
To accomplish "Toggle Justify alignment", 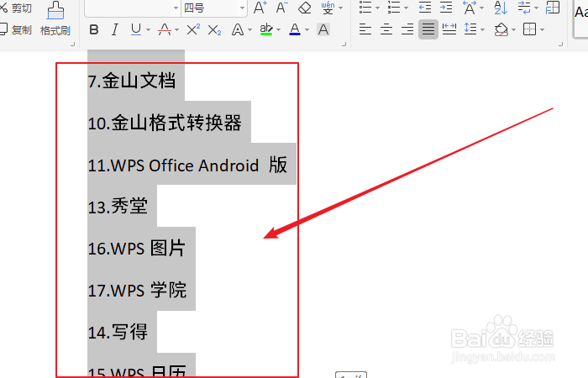I will (x=428, y=29).
